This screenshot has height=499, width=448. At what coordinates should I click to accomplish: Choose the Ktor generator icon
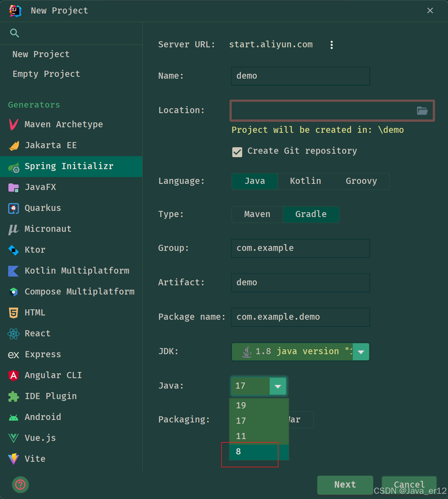pos(14,250)
